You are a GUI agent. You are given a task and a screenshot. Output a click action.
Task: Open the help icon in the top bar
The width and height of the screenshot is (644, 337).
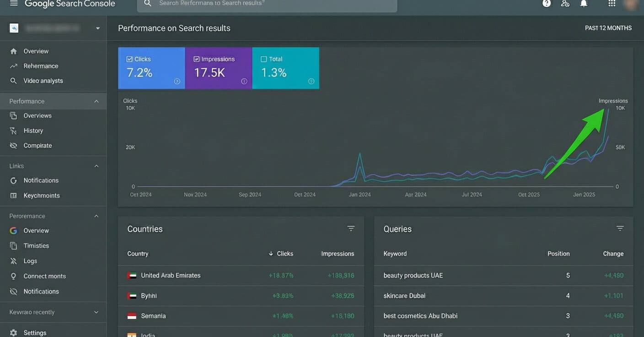coord(546,3)
